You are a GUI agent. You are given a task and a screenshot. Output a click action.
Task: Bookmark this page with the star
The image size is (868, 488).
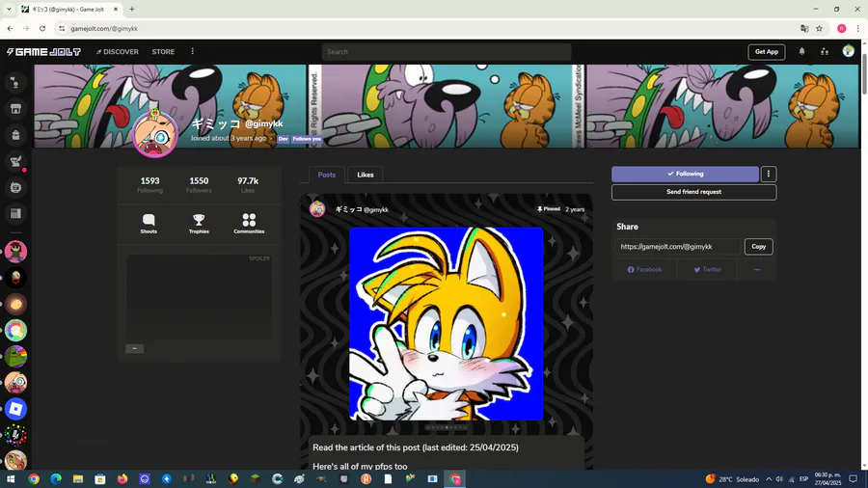pos(819,28)
